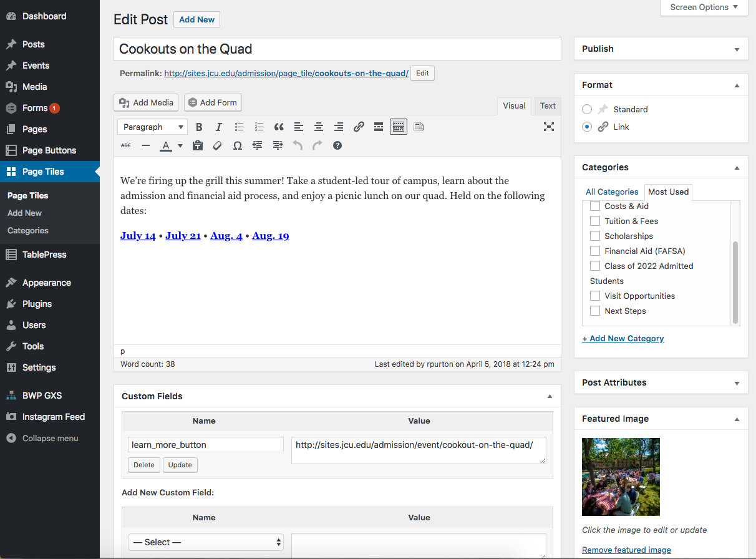Apply bold formatting in editor toolbar
756x559 pixels.
(199, 127)
